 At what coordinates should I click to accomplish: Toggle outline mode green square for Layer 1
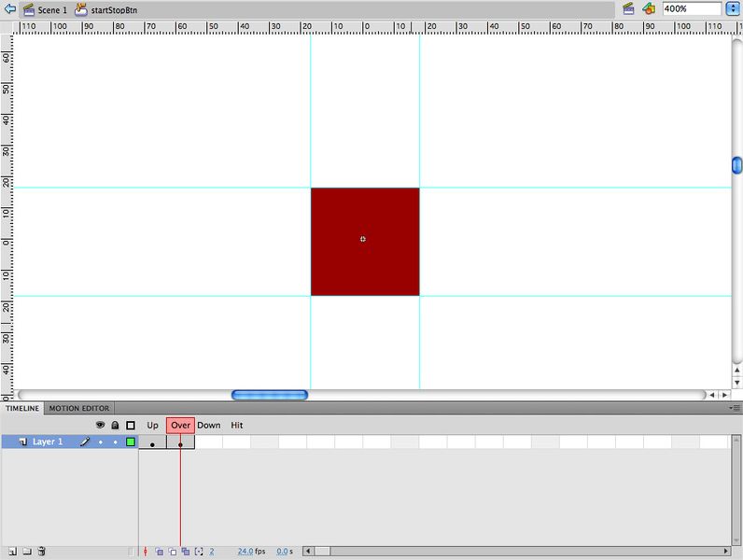click(131, 442)
